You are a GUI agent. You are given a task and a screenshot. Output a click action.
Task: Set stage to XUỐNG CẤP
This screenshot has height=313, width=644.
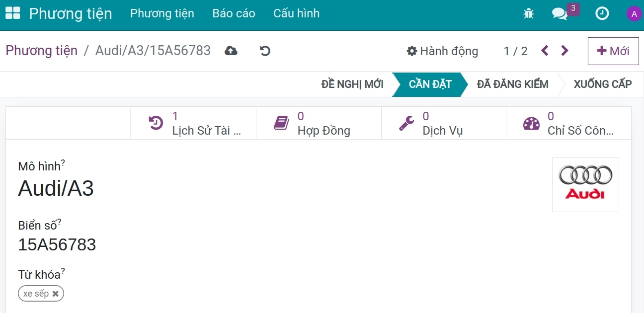(602, 84)
